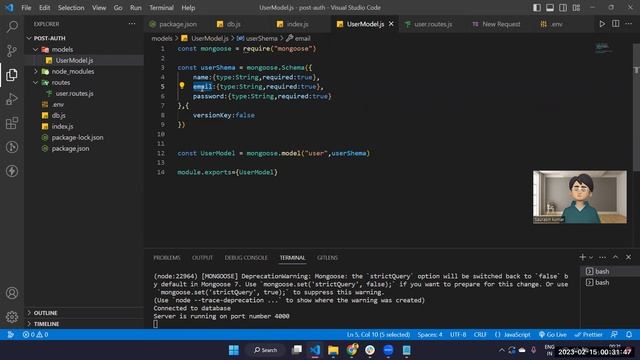Screen dimensions: 640x360
Task: Close the UserModel.js tab
Action: pos(391,24)
